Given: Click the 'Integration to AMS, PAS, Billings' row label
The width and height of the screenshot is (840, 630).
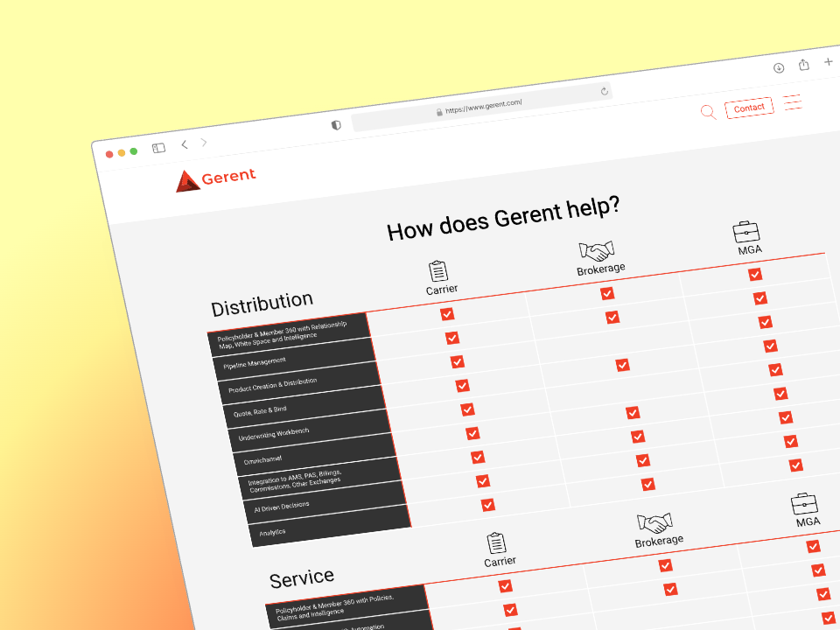Looking at the screenshot, I should click(x=295, y=481).
